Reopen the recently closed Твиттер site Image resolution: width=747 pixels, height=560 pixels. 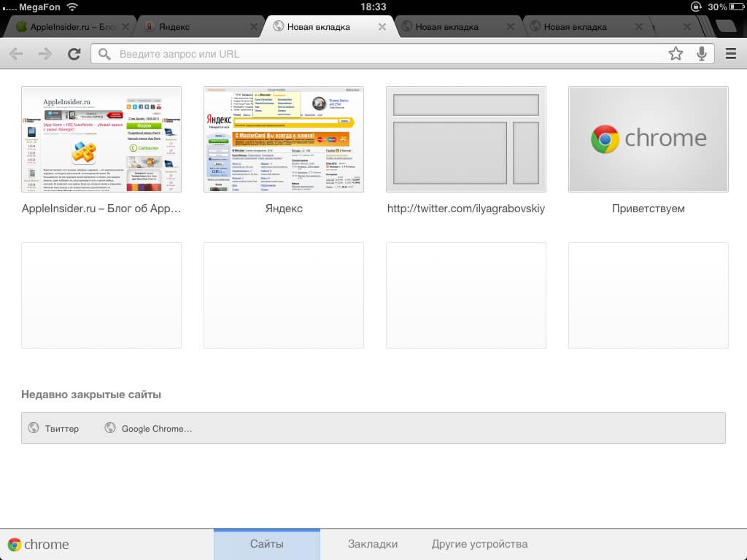[x=53, y=428]
